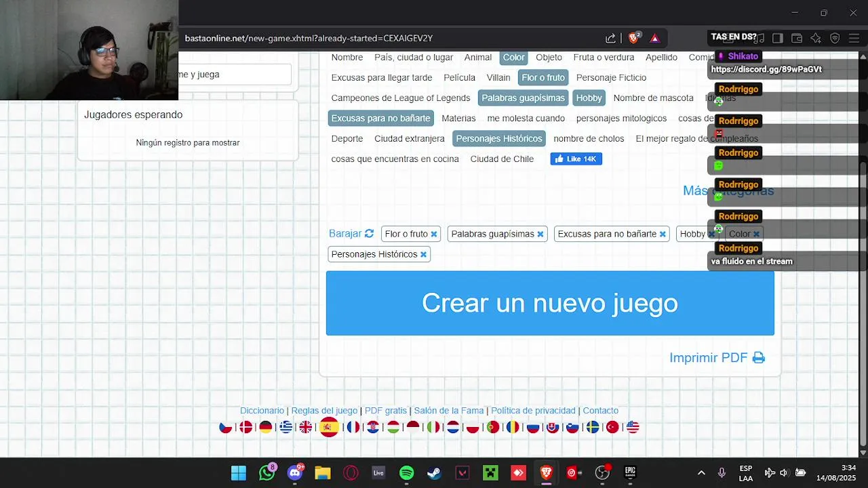The width and height of the screenshot is (868, 488).
Task: Open the browser hamburger menu
Action: 854,38
